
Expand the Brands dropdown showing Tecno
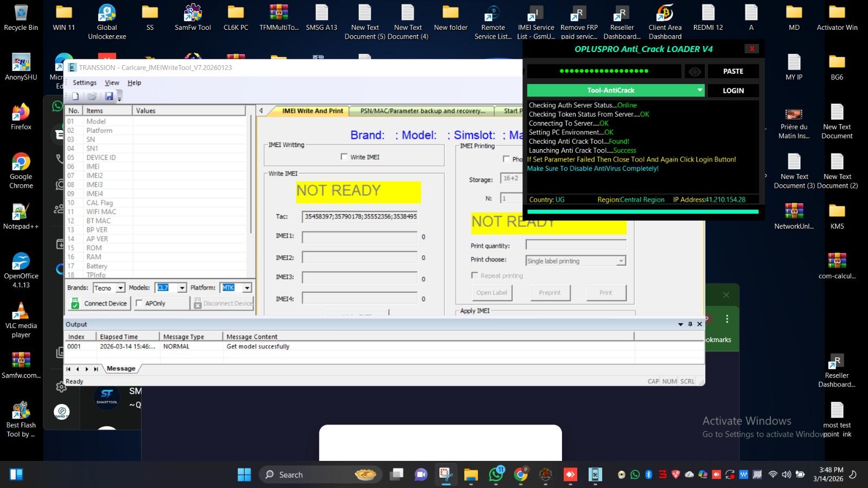point(120,287)
